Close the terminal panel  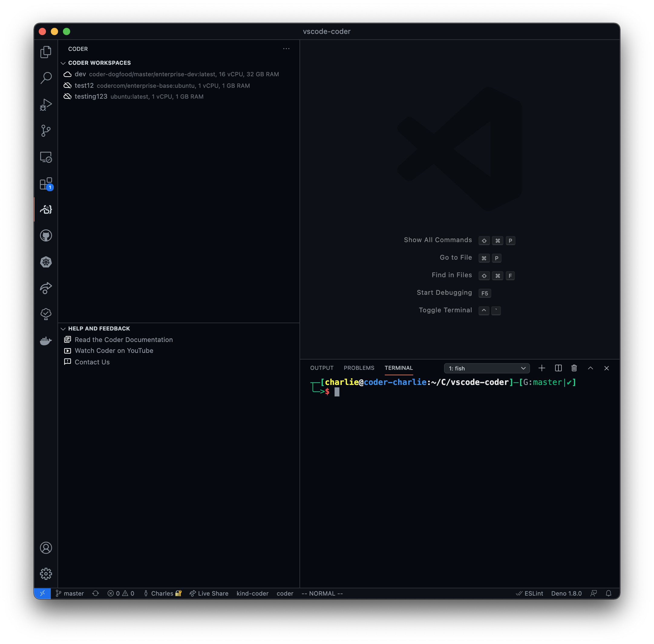[x=606, y=368]
